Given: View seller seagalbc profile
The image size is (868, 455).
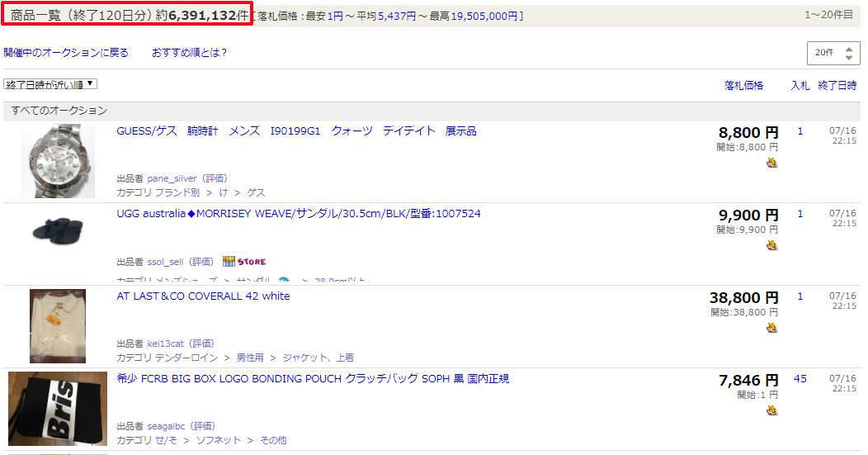Looking at the screenshot, I should tap(166, 426).
